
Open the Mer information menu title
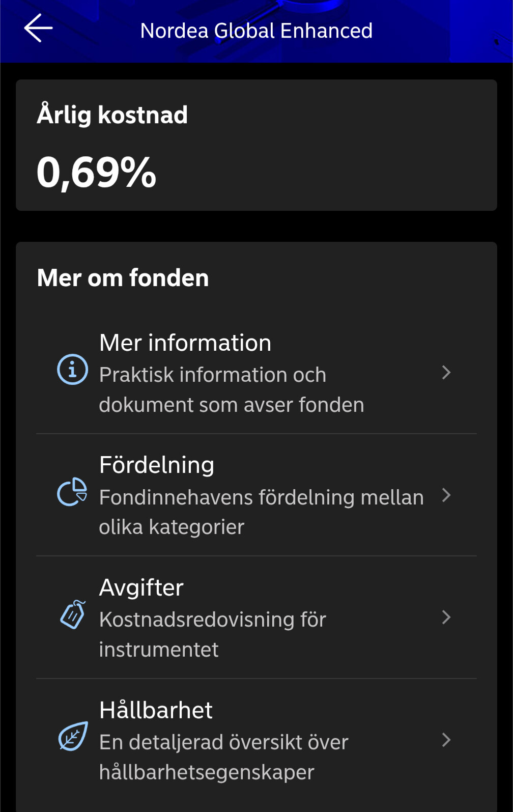[x=185, y=343]
